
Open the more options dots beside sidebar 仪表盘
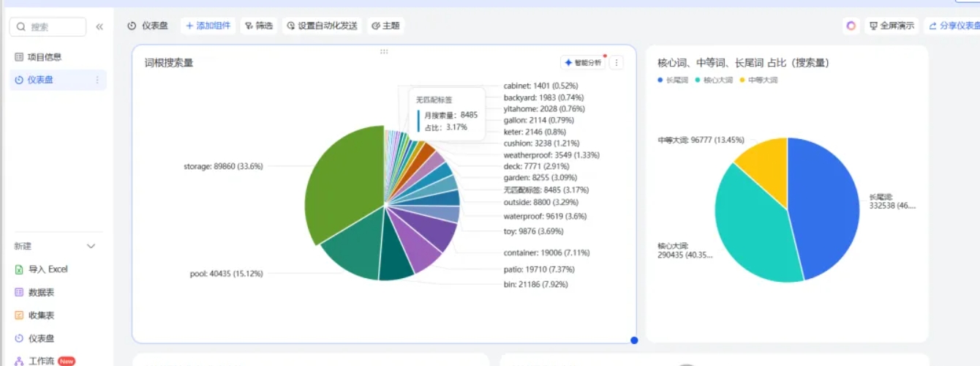coord(97,80)
